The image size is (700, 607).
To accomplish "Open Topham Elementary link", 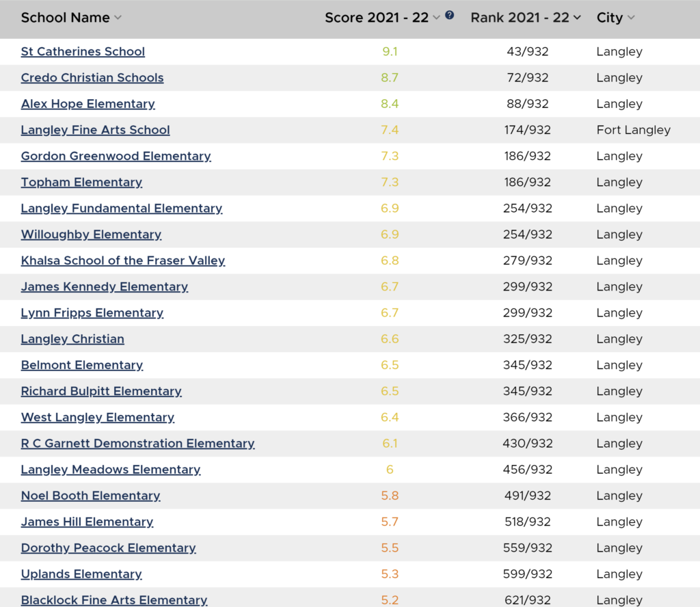I will point(82,182).
